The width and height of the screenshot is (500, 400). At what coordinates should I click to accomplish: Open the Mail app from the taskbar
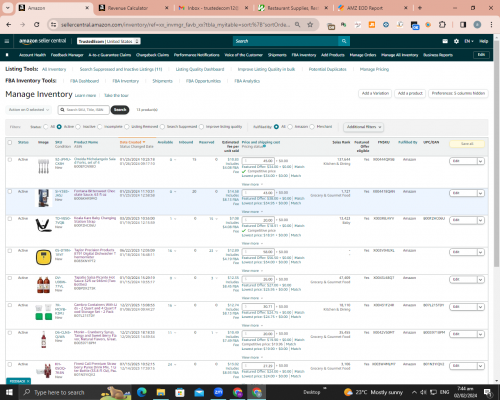tap(199, 392)
